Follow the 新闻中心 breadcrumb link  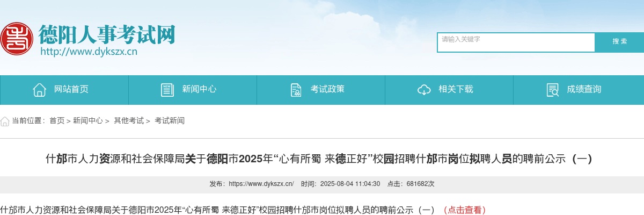tap(88, 121)
